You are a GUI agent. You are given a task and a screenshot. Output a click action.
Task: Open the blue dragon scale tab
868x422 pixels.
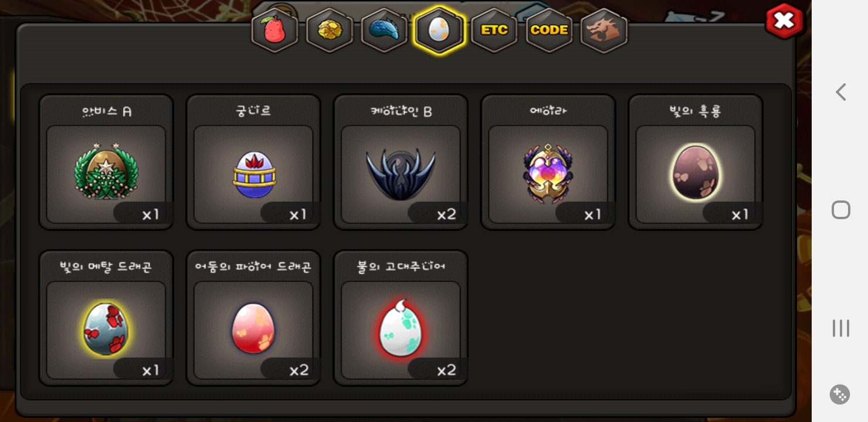click(x=384, y=30)
